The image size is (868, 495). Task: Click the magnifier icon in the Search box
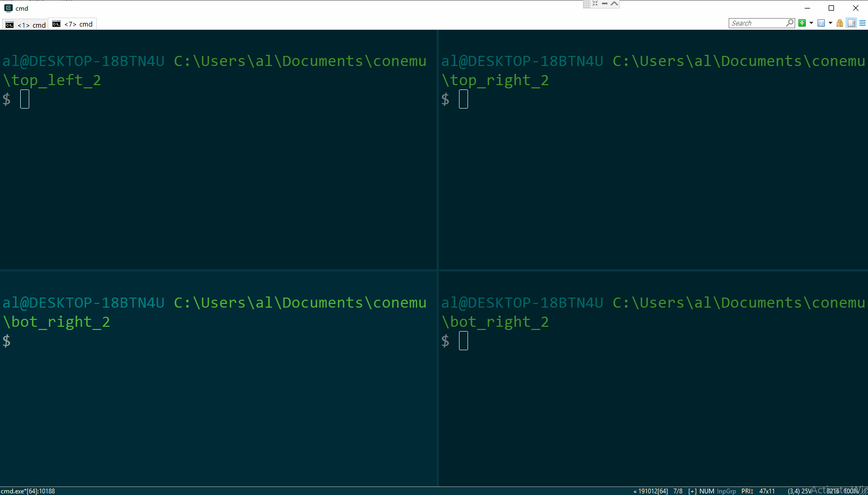coord(790,23)
